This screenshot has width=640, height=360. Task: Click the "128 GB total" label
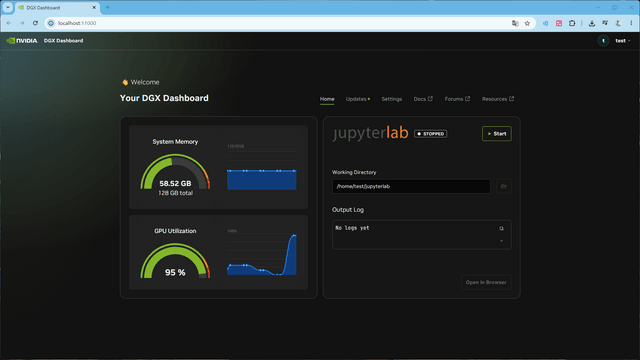[176, 193]
